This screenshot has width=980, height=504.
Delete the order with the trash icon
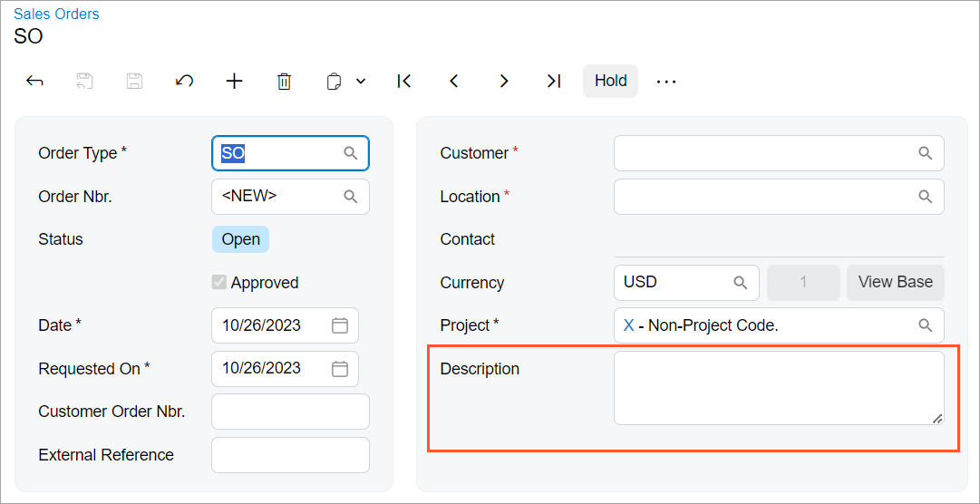coord(284,81)
